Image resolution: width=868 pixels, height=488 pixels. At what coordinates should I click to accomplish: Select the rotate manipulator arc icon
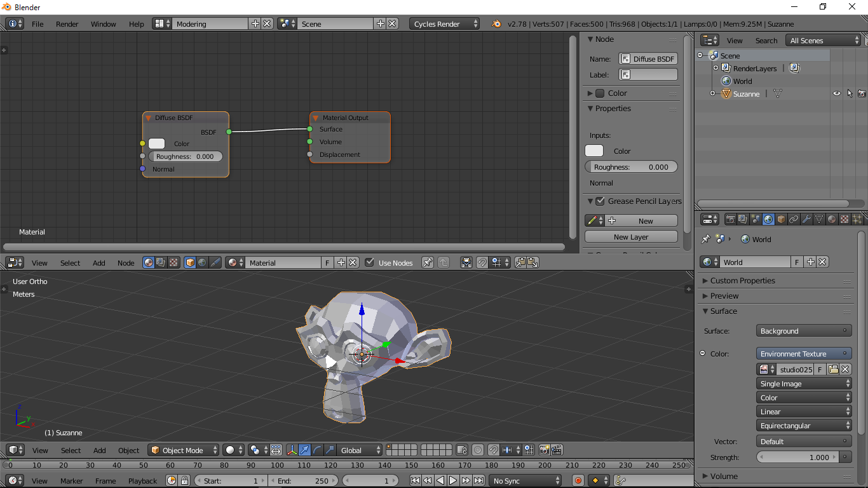pos(317,450)
